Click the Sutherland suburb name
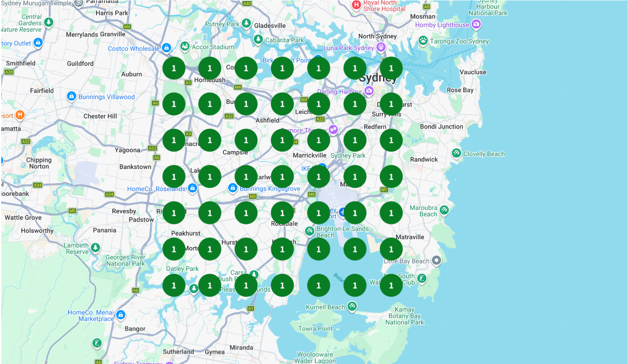Image resolution: width=627 pixels, height=364 pixels. tap(178, 351)
